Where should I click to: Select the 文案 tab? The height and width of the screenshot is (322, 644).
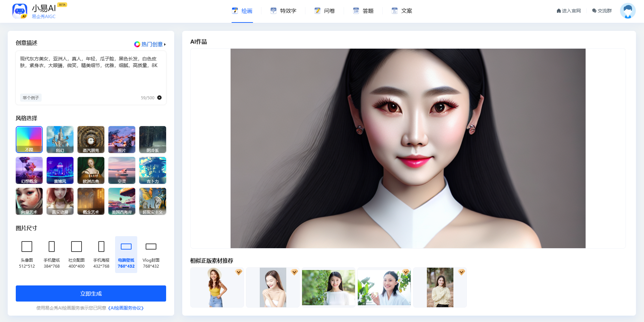402,11
